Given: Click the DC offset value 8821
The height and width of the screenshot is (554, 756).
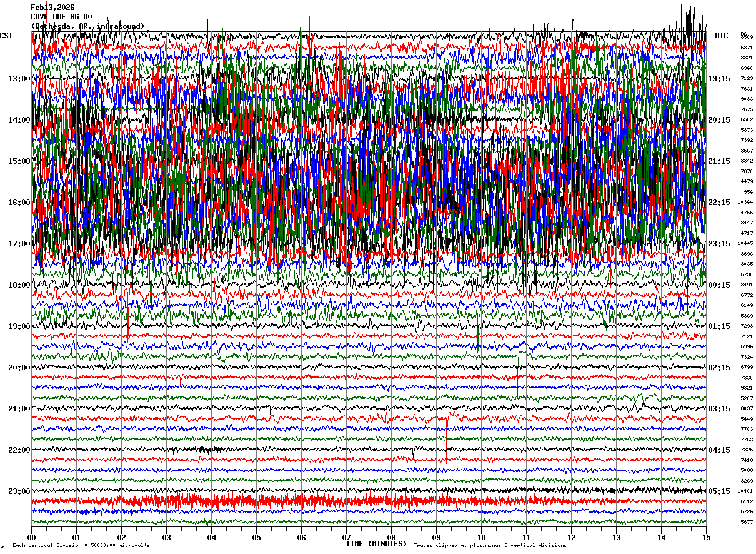Looking at the screenshot, I should tap(747, 58).
